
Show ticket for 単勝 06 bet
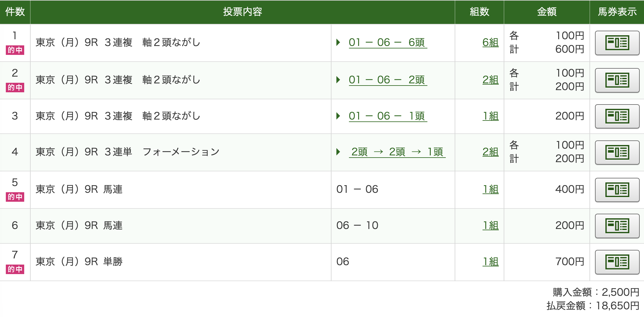tap(617, 262)
